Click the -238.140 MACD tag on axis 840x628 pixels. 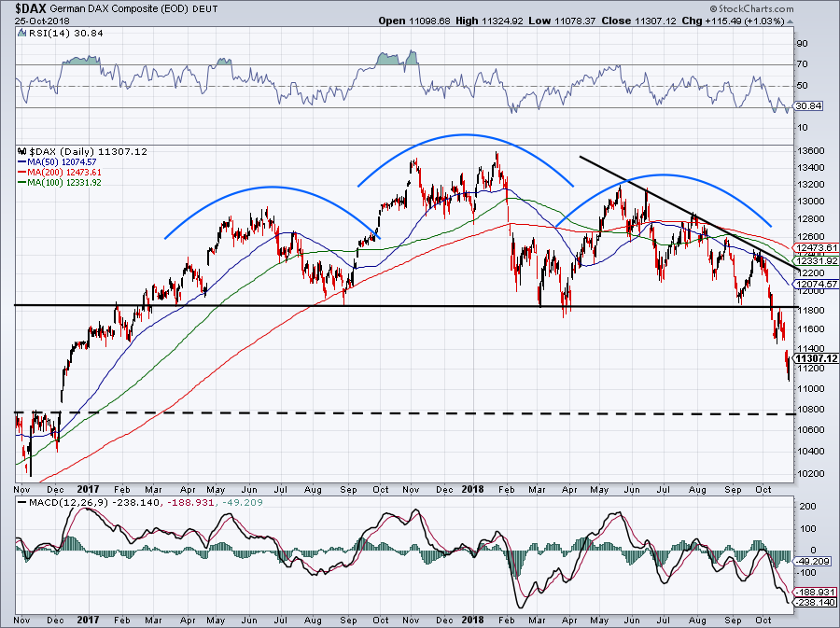click(814, 603)
